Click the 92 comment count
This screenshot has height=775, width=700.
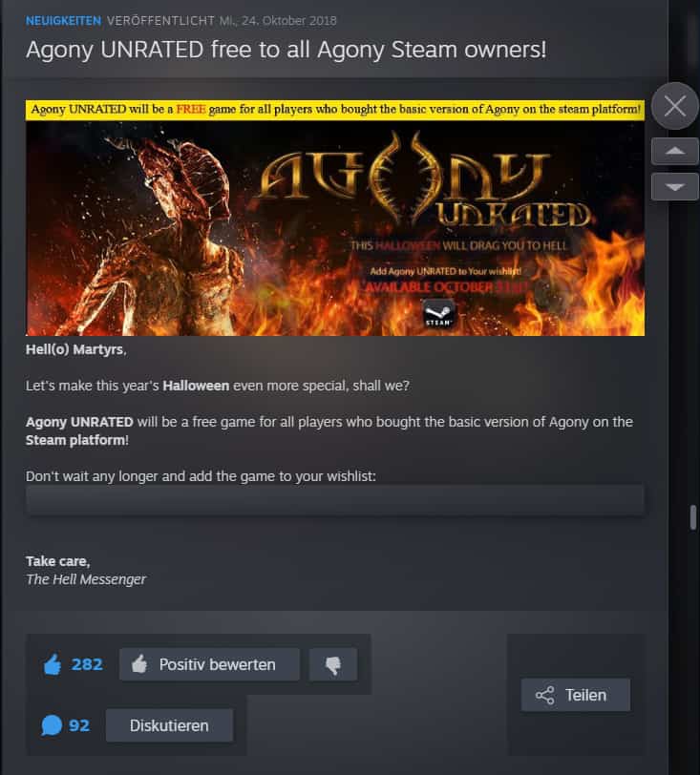coord(79,725)
